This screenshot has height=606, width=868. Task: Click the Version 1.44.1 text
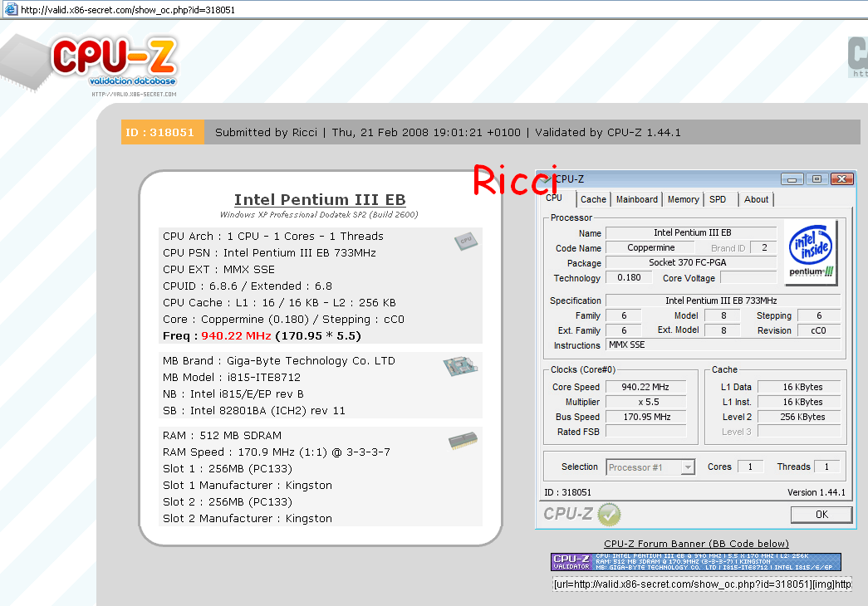816,492
